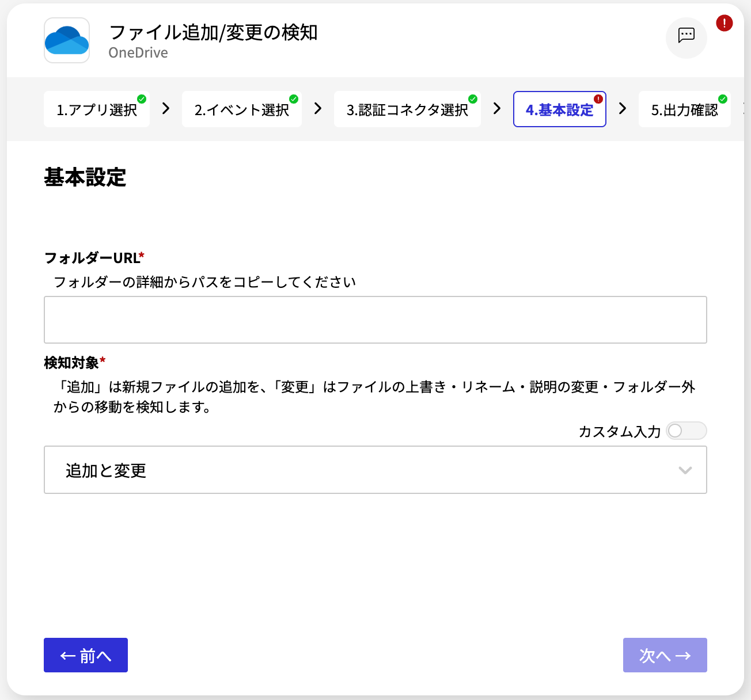The image size is (751, 700).
Task: Click the red error alert icon
Action: 724,23
